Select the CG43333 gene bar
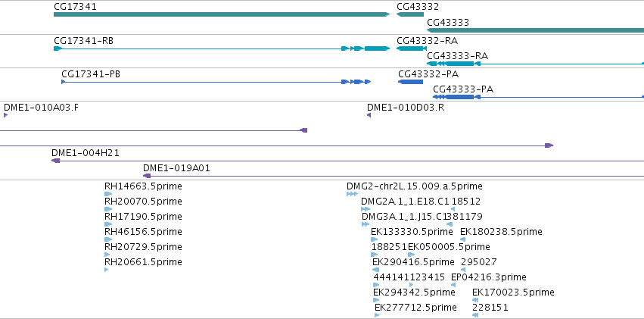This screenshot has height=319, width=644. [535, 30]
